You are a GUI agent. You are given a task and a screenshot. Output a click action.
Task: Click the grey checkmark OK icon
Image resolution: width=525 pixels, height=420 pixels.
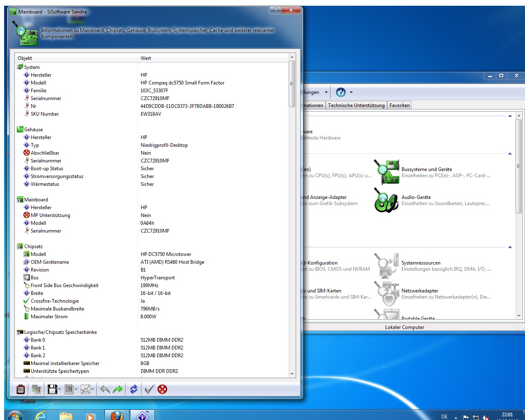[x=149, y=389]
